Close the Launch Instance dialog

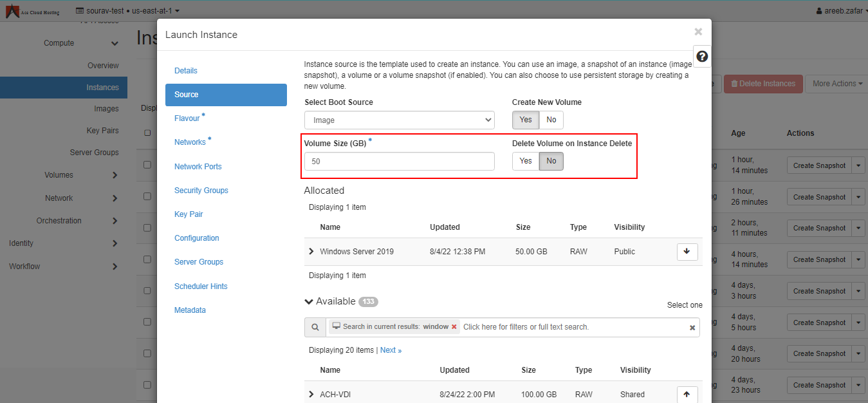point(698,32)
